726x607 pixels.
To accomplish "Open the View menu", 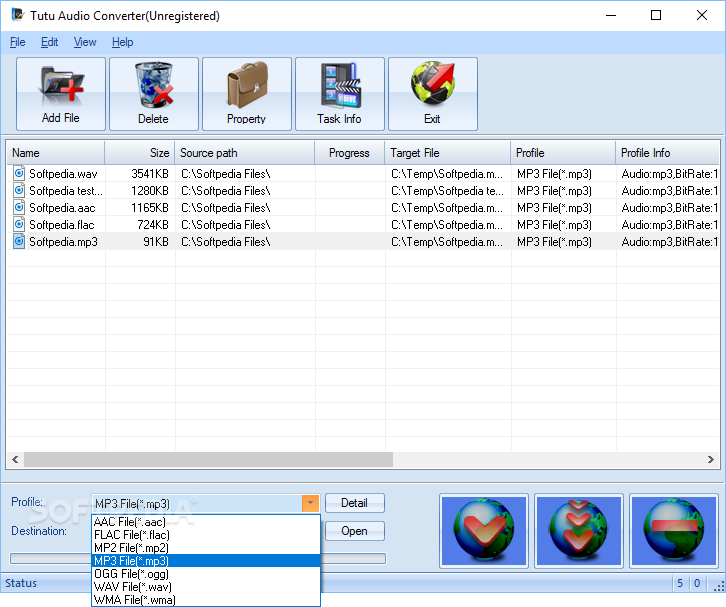I will click(x=85, y=42).
